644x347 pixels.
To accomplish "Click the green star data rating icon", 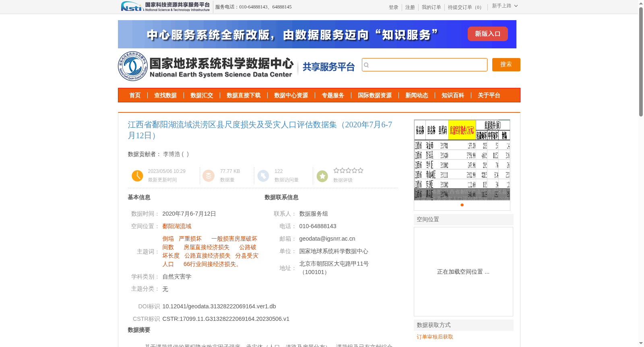I will coord(322,176).
